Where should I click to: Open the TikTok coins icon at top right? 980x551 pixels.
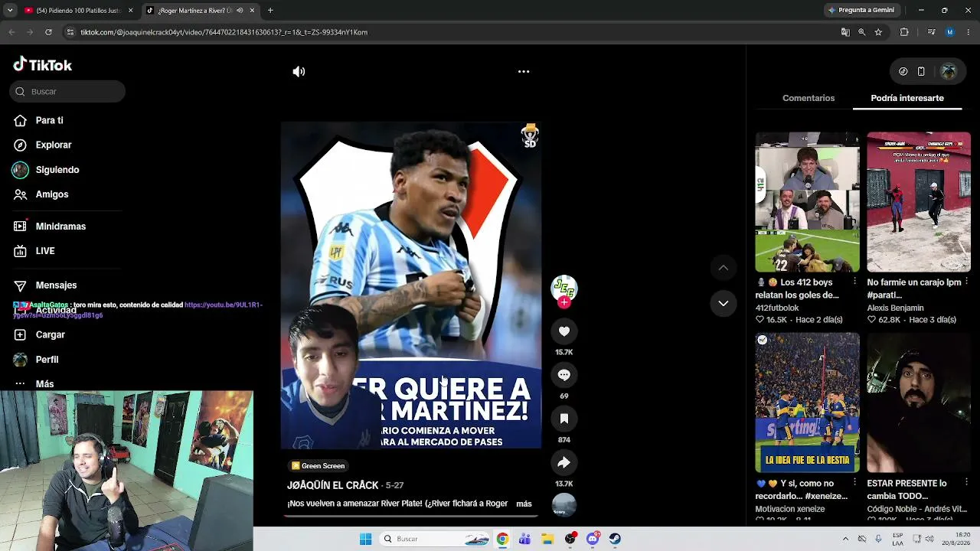click(903, 71)
